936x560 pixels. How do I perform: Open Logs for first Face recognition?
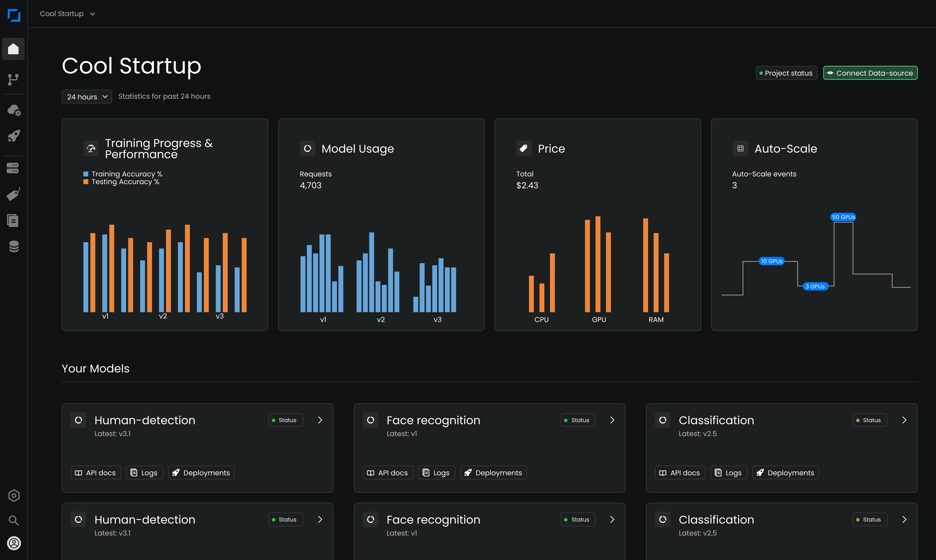click(436, 473)
